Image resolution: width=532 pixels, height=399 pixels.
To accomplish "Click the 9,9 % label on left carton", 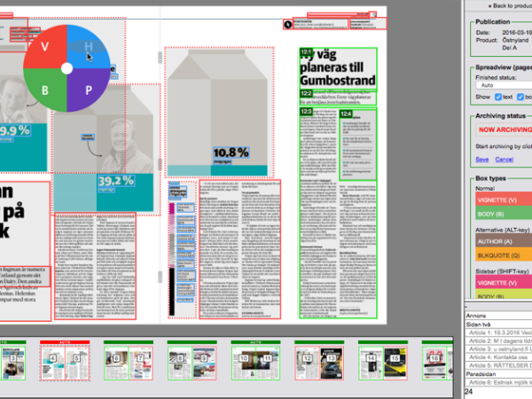I will (15, 130).
